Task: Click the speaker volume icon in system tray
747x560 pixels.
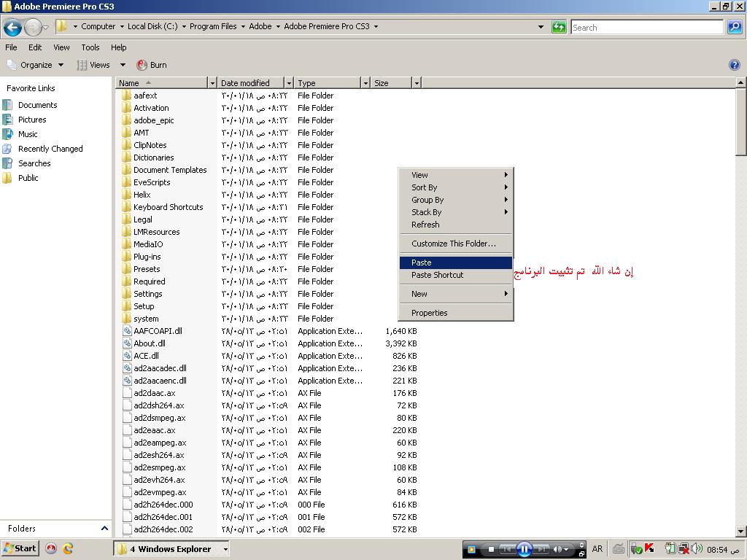Action: click(696, 549)
